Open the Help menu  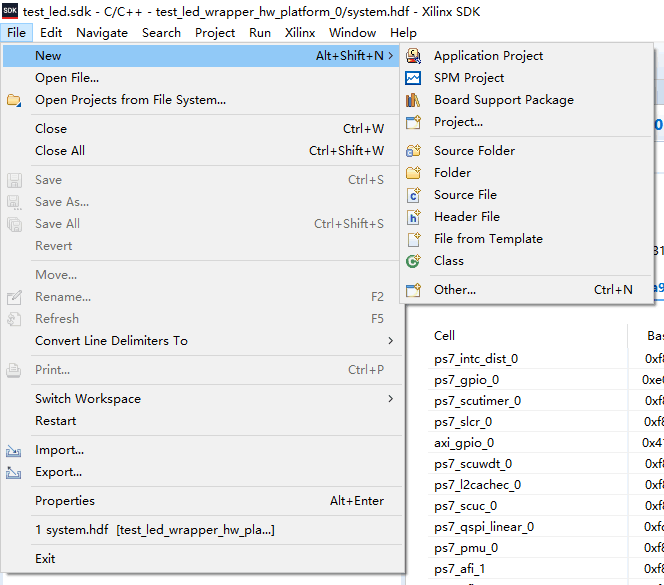point(403,33)
